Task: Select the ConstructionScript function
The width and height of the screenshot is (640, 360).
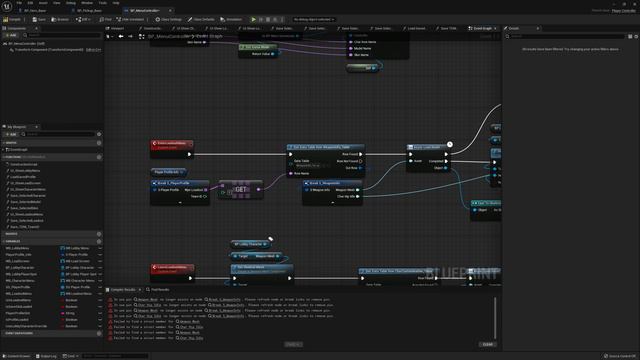Action: pos(23,164)
